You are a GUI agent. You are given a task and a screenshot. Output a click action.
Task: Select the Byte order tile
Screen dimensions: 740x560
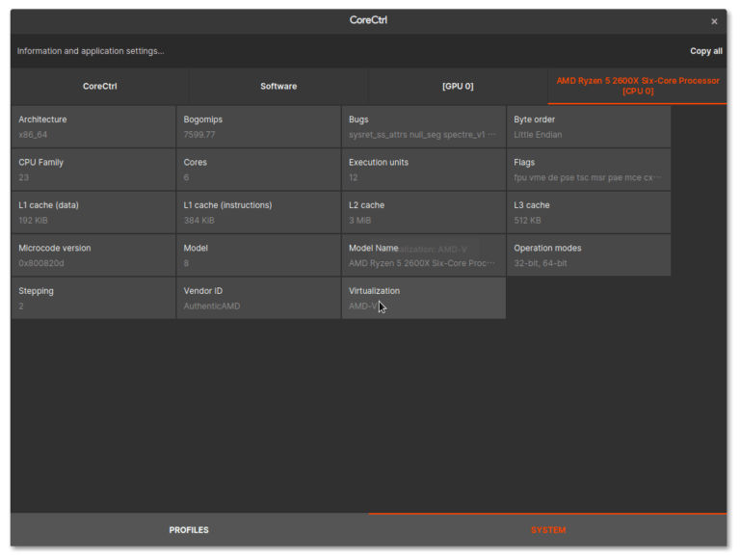[x=589, y=127]
